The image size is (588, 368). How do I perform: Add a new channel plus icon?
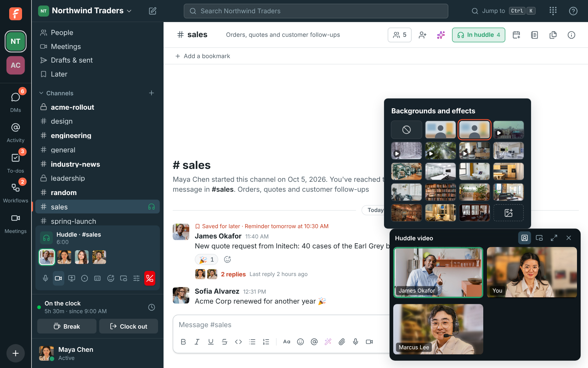tap(151, 93)
